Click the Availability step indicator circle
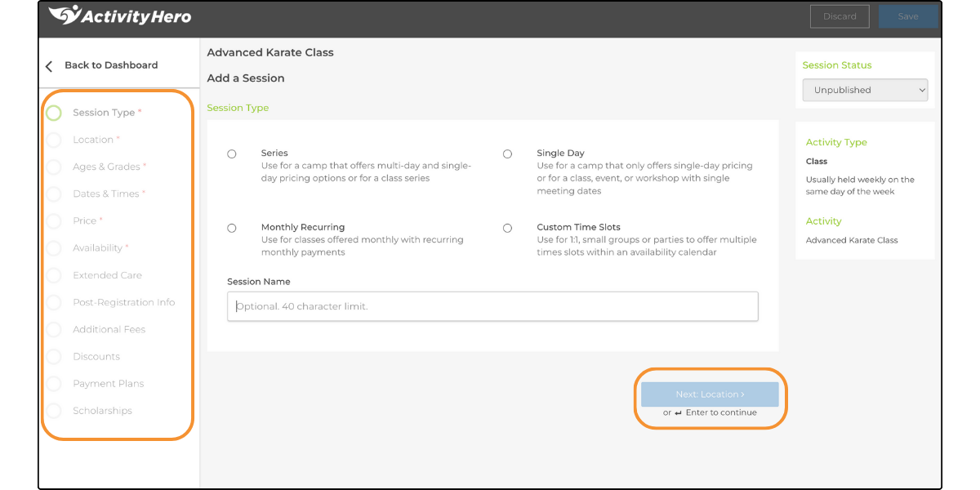Screen dimensions: 980x490 (x=53, y=247)
